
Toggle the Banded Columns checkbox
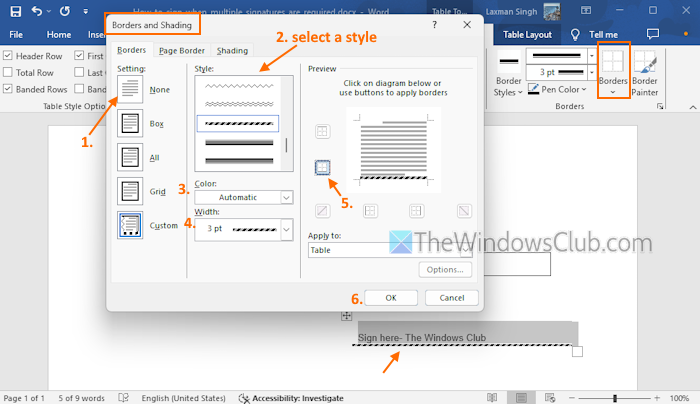pyautogui.click(x=79, y=88)
